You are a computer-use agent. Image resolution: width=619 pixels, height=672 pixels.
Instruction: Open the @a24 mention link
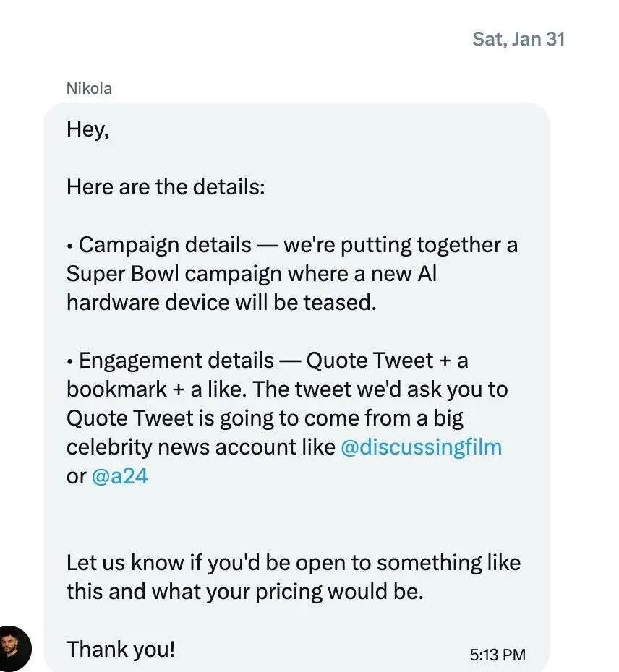[x=120, y=476]
